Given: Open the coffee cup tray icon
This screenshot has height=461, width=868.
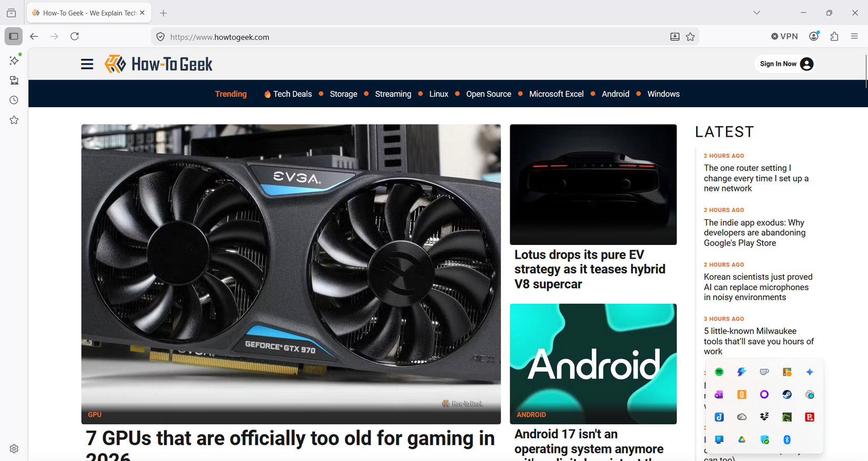Looking at the screenshot, I should [764, 372].
